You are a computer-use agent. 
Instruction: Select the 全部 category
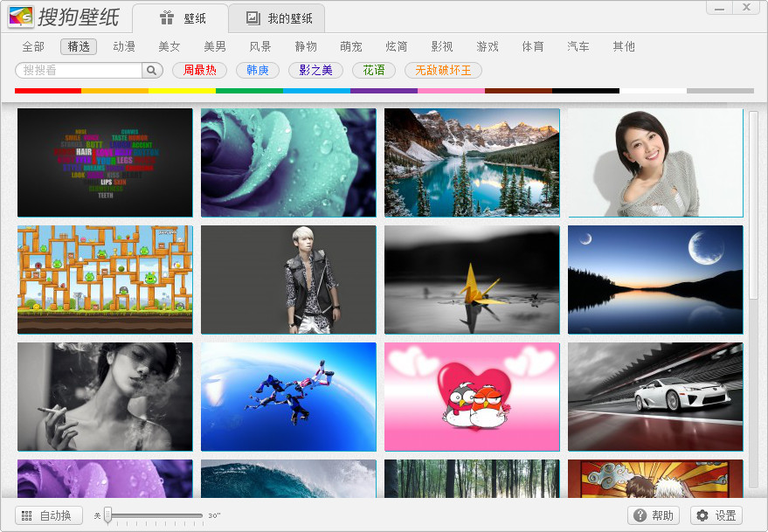pos(33,46)
